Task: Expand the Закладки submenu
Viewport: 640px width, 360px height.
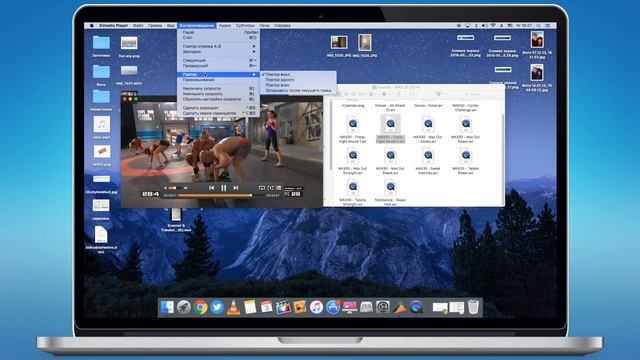Action: pyautogui.click(x=218, y=52)
